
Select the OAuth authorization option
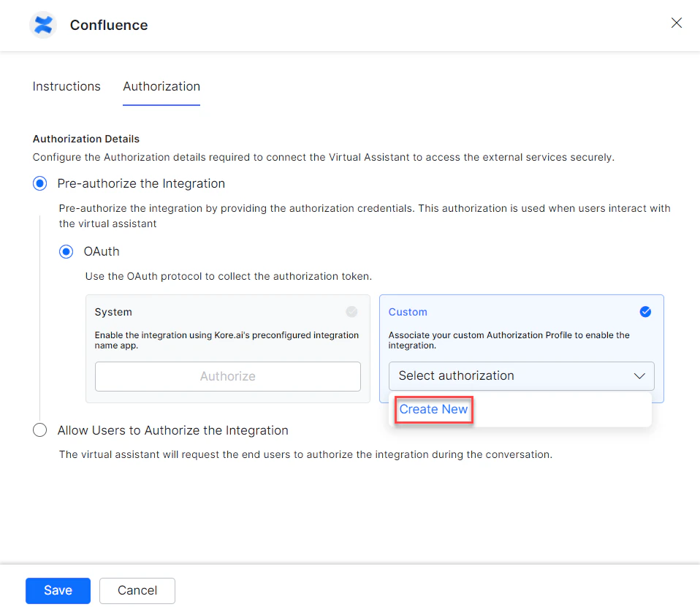click(x=66, y=251)
